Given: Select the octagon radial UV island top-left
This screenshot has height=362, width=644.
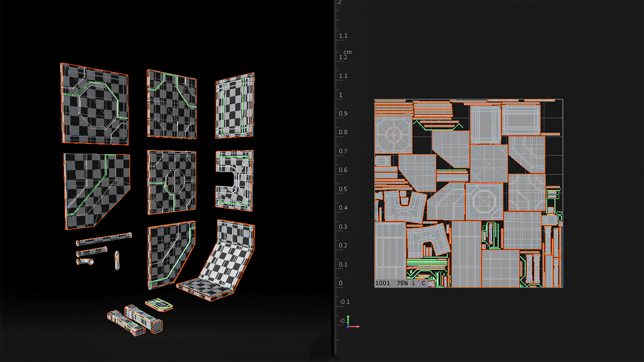Looking at the screenshot, I should (393, 135).
